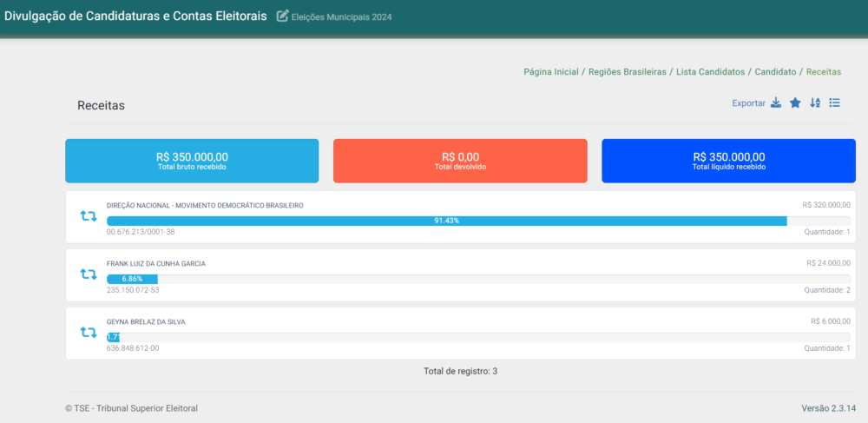Viewport: 868px width, 423px height.
Task: Click transfer arrows icon for Direção Nacional row
Action: click(88, 216)
